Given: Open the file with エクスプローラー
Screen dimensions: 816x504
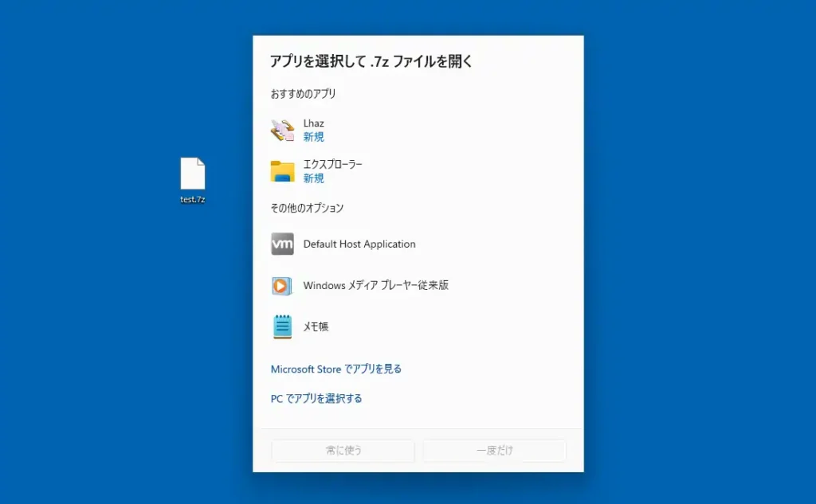Looking at the screenshot, I should click(x=332, y=164).
